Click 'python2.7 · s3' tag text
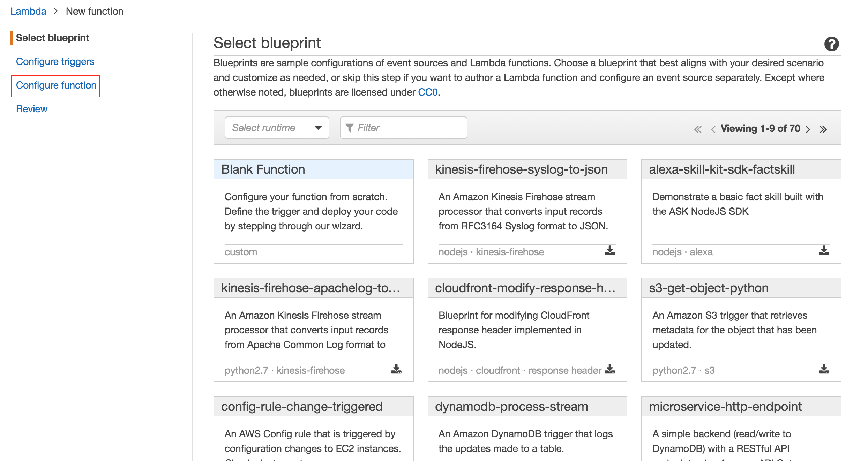This screenshot has height=461, width=868. point(683,370)
